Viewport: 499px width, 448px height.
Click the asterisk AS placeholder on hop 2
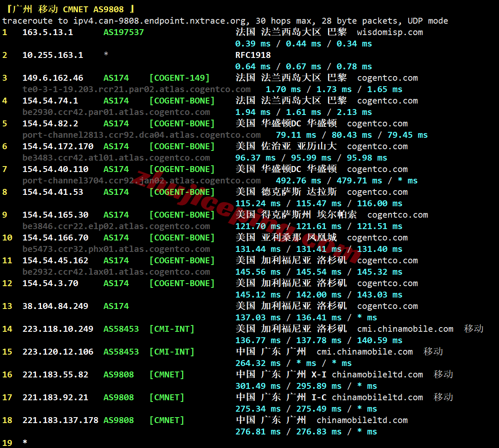(x=106, y=55)
